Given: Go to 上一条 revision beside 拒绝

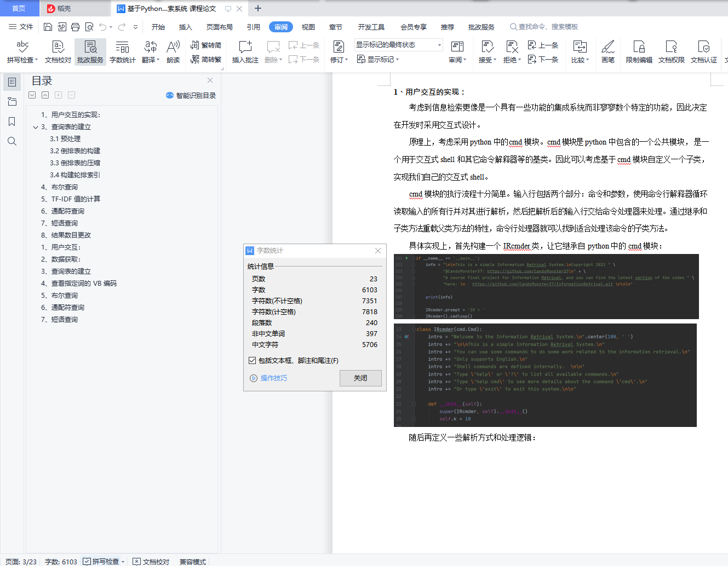Looking at the screenshot, I should pos(543,45).
